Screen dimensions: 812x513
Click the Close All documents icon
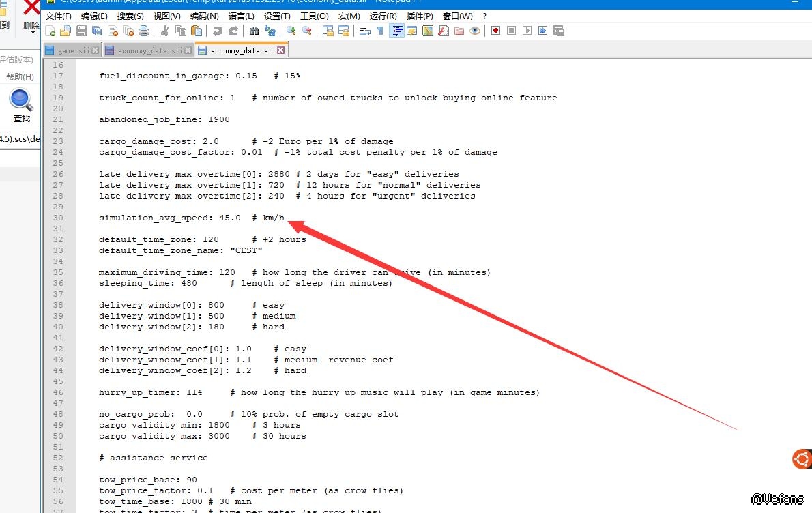[x=128, y=31]
